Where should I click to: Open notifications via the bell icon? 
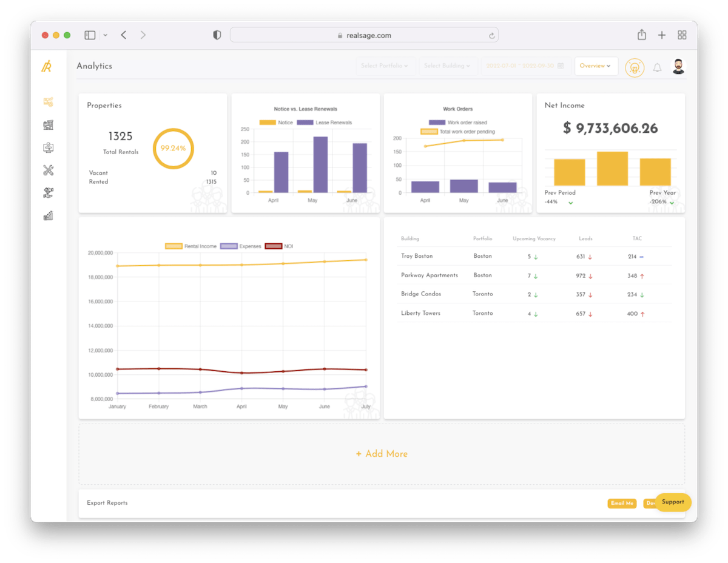pos(658,68)
